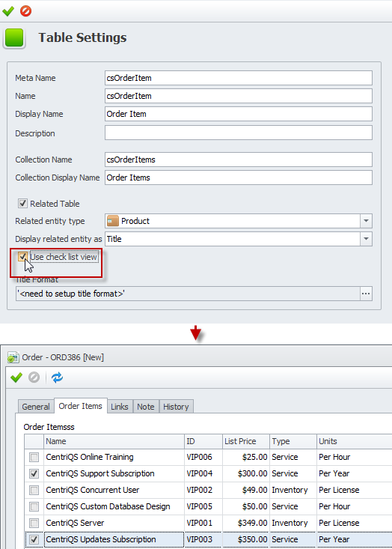The image size is (392, 549).
Task: Sort by the List Price column header
Action: coord(246,441)
